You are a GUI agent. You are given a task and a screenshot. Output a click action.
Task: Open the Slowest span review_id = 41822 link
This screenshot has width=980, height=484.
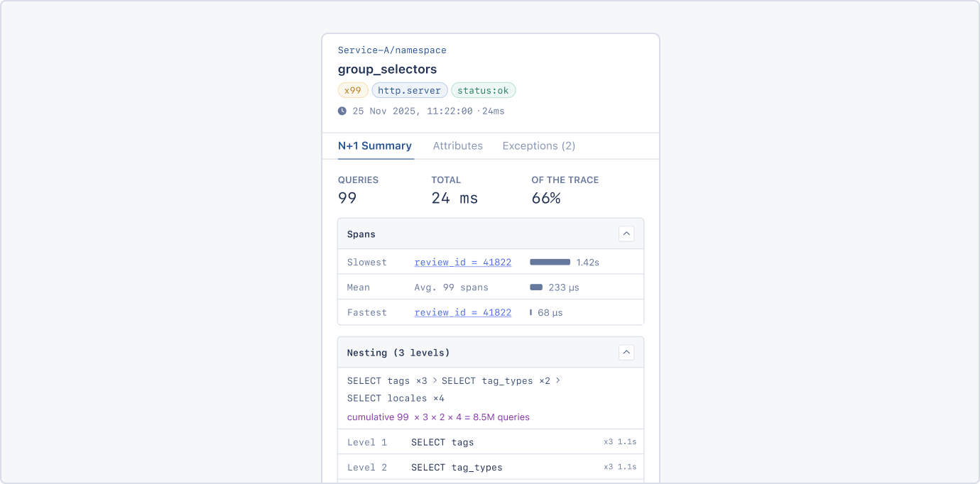tap(463, 262)
